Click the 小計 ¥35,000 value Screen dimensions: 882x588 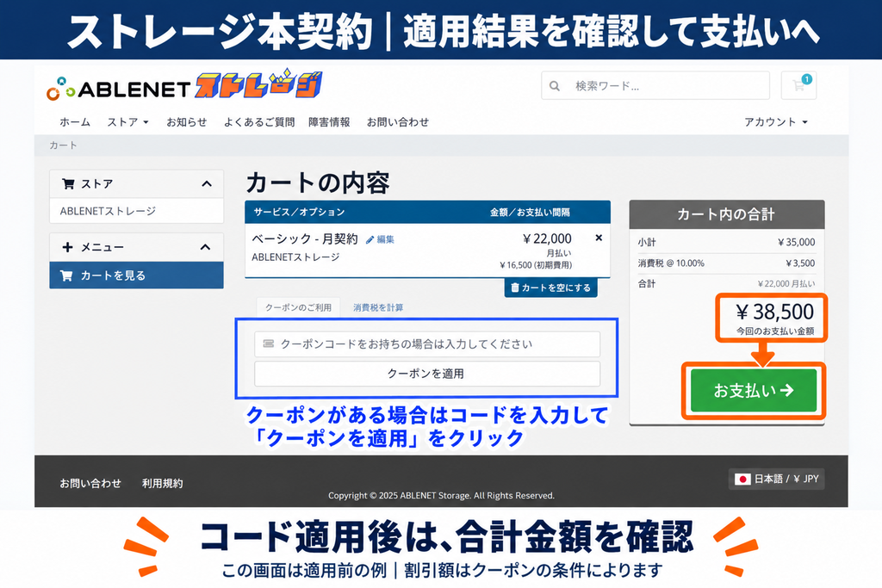click(796, 242)
